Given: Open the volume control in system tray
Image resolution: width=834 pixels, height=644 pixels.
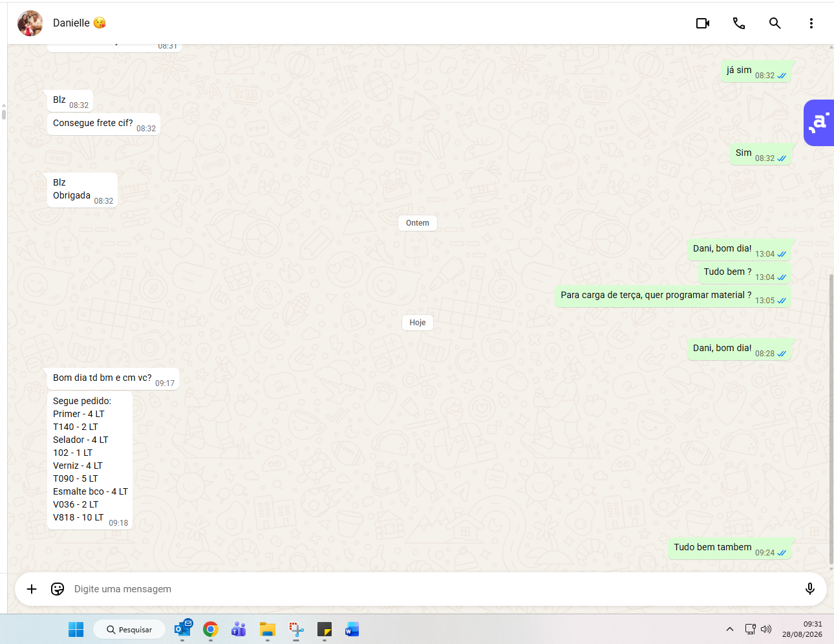Looking at the screenshot, I should click(x=766, y=629).
